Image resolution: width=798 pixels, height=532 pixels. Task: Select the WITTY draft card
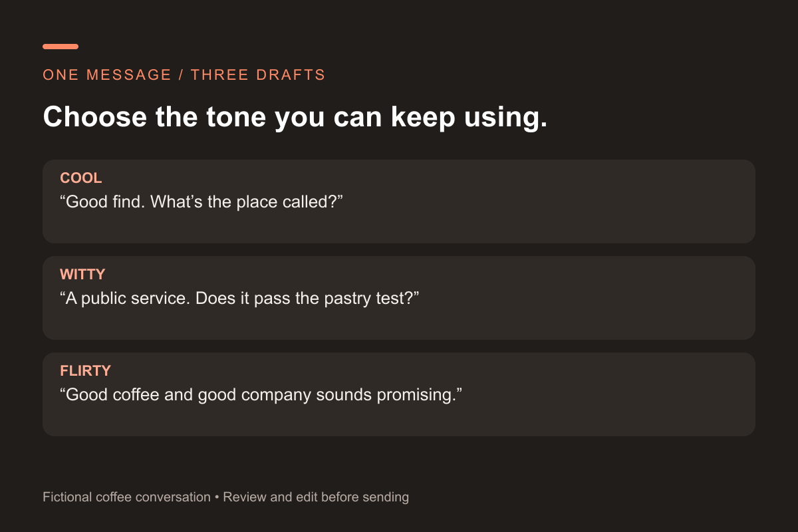pos(399,298)
